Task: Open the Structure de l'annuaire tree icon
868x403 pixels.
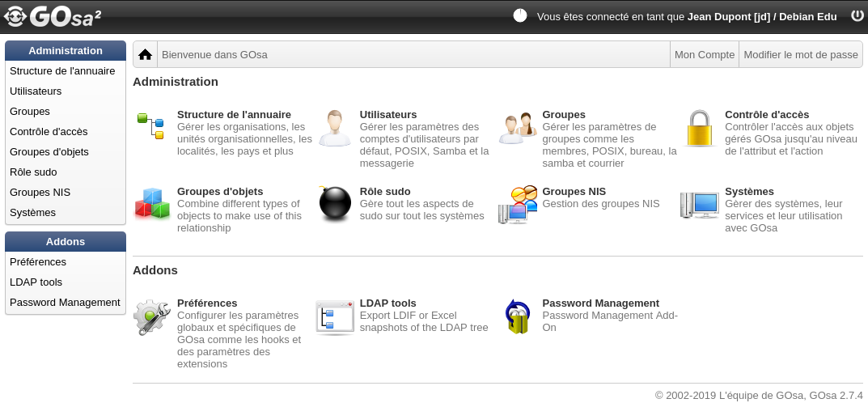Action: click(150, 126)
